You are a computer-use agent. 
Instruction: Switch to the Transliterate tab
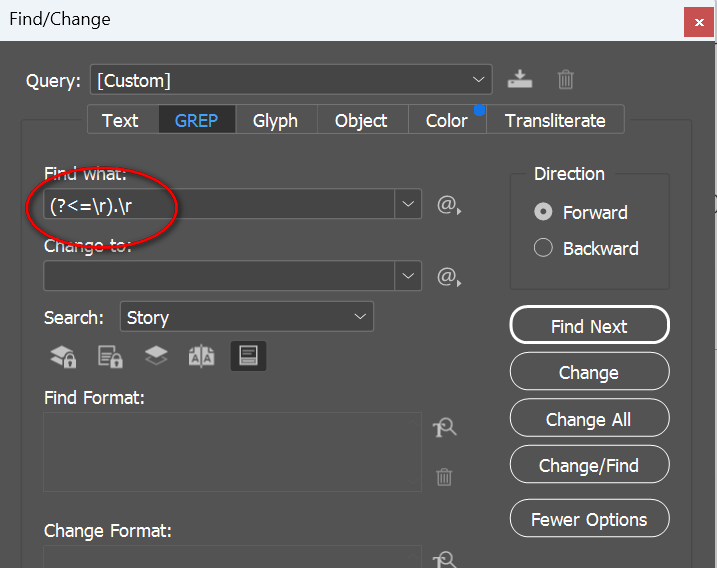tap(555, 120)
